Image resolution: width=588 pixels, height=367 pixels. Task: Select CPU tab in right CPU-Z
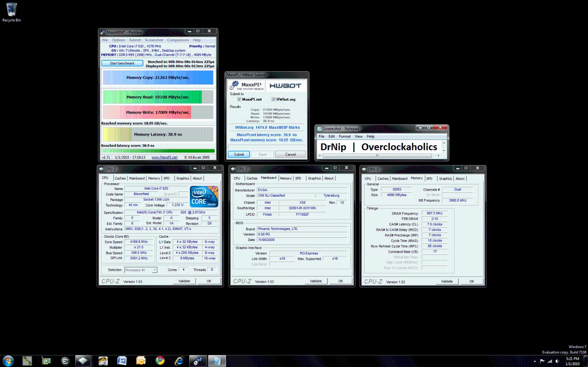click(x=368, y=179)
